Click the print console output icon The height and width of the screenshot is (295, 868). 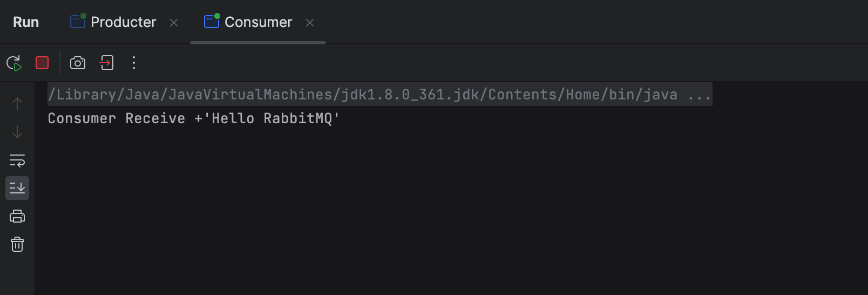pos(17,217)
